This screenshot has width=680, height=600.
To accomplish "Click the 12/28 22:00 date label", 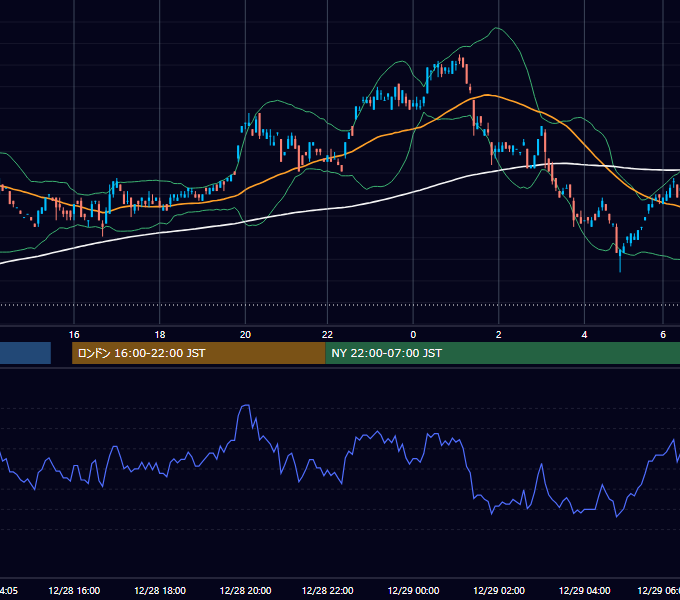I will pyautogui.click(x=327, y=590).
